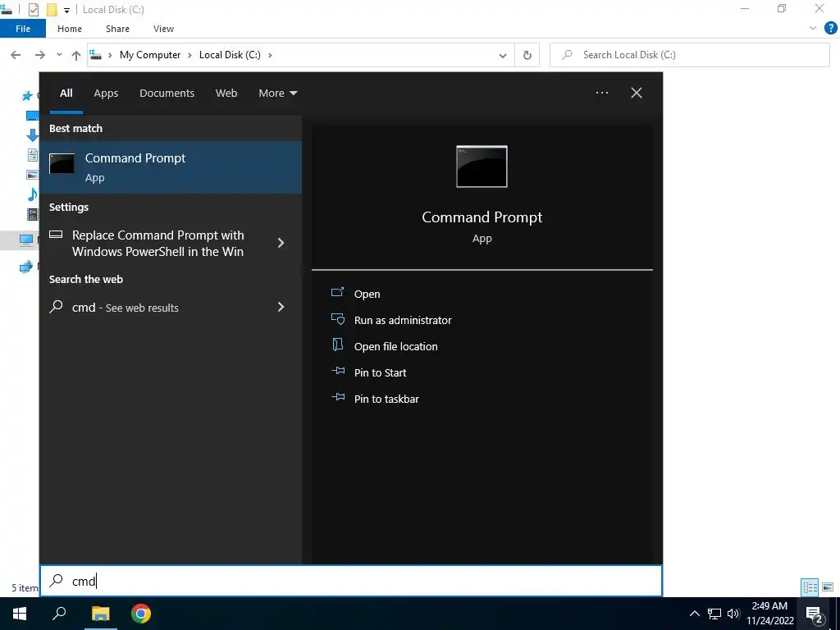Open the volume tray icon
The height and width of the screenshot is (630, 840).
coord(733,614)
